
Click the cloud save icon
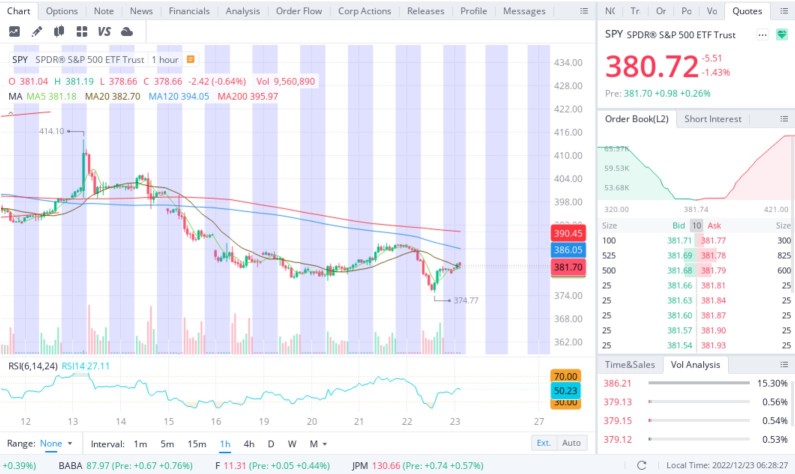tap(127, 31)
